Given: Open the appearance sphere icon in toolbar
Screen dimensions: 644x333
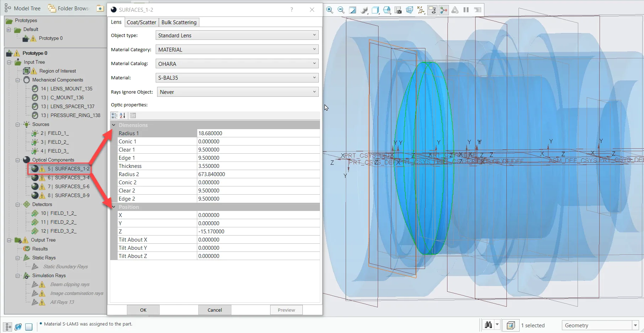Looking at the screenshot, I should (364, 10).
